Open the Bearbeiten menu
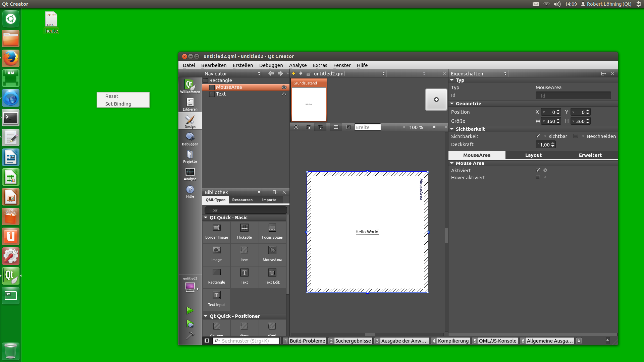The width and height of the screenshot is (644, 362). click(214, 65)
